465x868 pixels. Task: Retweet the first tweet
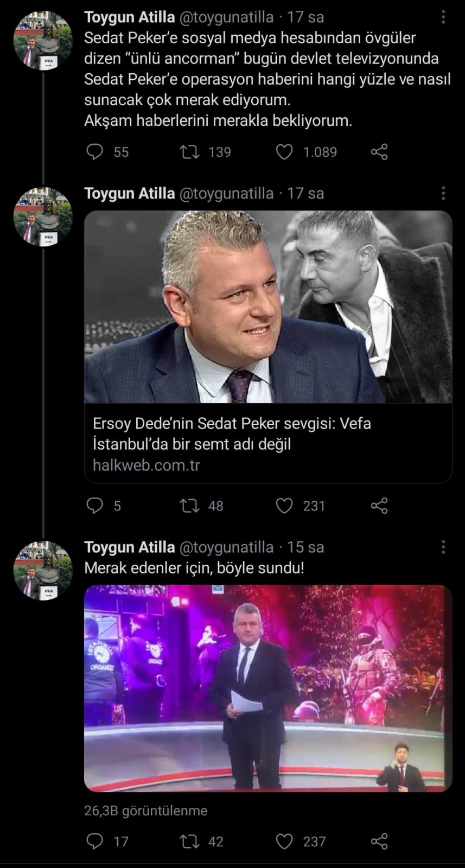189,152
